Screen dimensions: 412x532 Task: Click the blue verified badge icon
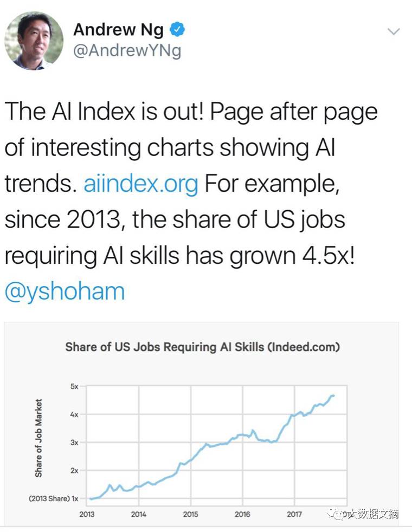[178, 29]
